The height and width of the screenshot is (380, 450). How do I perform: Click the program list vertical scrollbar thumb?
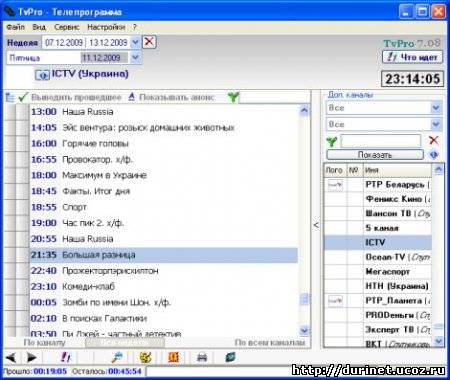coord(304,299)
